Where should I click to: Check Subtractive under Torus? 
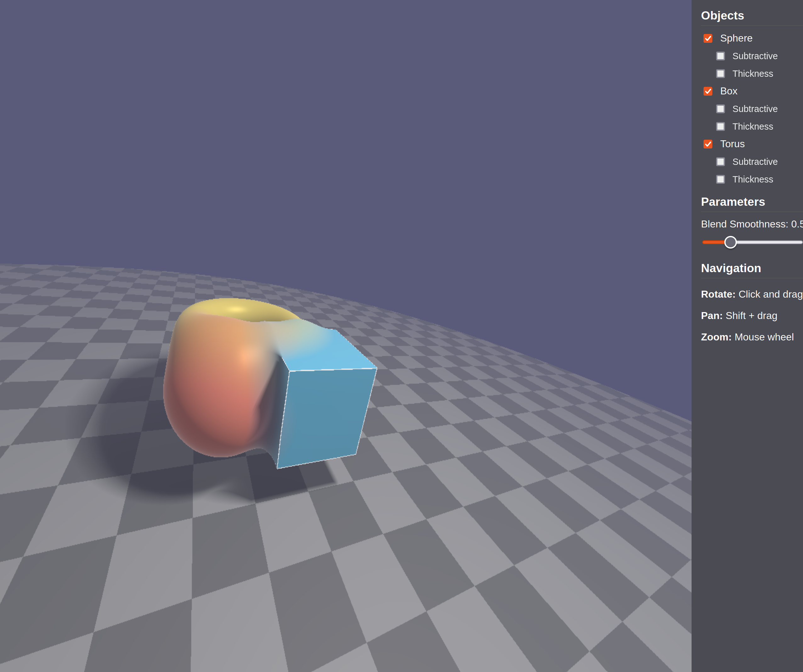pos(721,162)
